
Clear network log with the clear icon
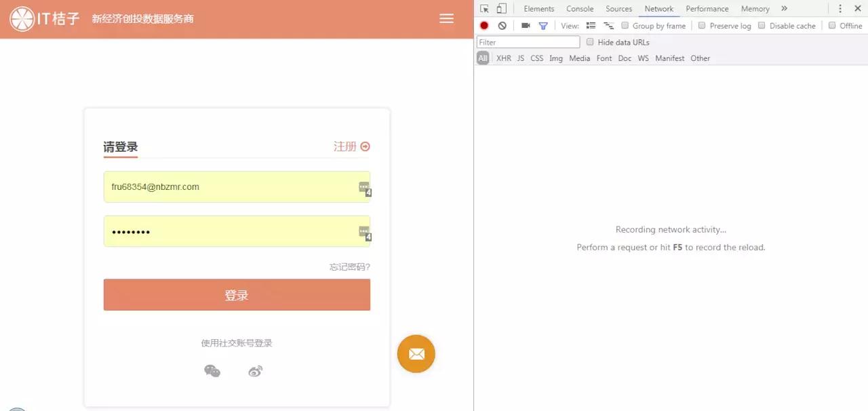[500, 25]
